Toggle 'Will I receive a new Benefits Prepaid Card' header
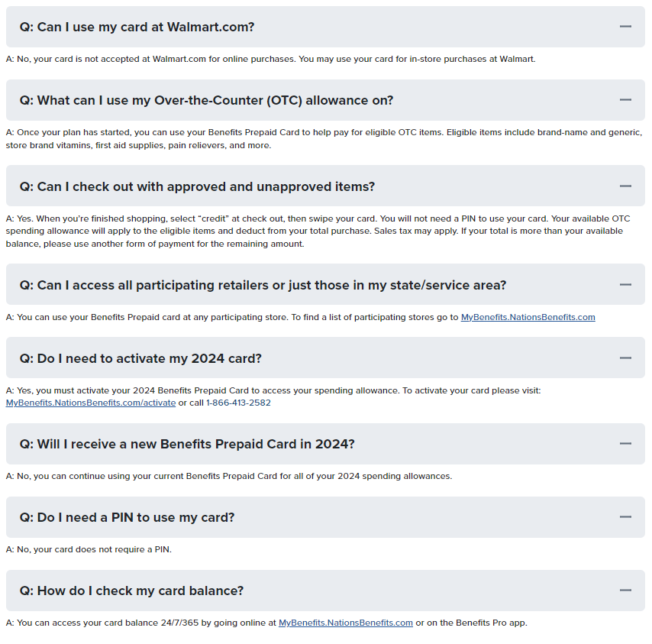This screenshot has width=652, height=644. coord(325,444)
